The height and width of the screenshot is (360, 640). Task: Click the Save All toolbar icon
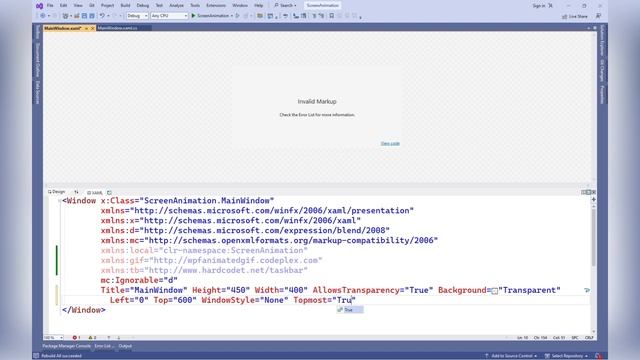[92, 16]
